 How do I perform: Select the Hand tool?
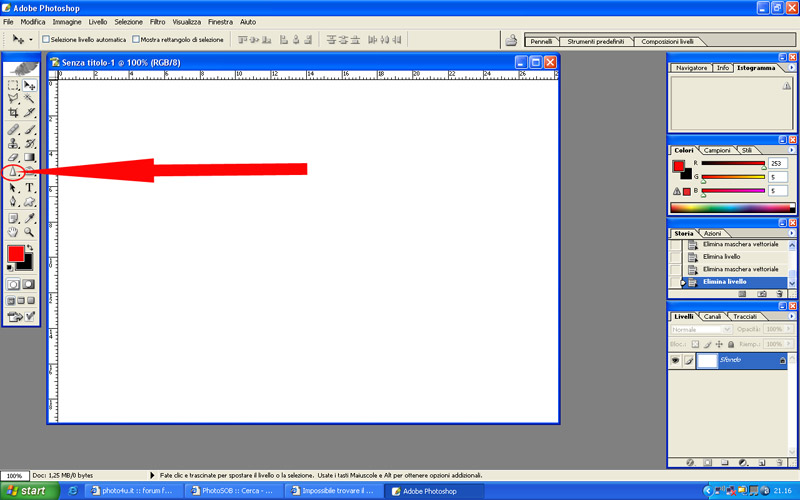tap(13, 231)
